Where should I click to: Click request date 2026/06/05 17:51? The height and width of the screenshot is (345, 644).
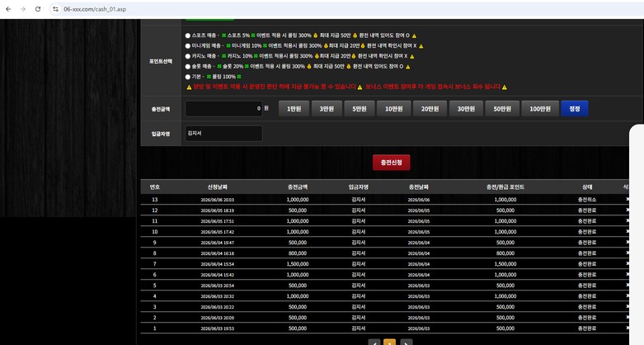[x=217, y=221]
